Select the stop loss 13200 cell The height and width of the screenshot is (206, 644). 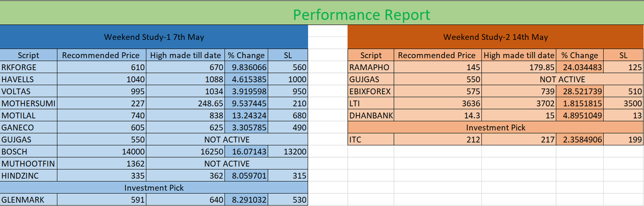point(288,152)
